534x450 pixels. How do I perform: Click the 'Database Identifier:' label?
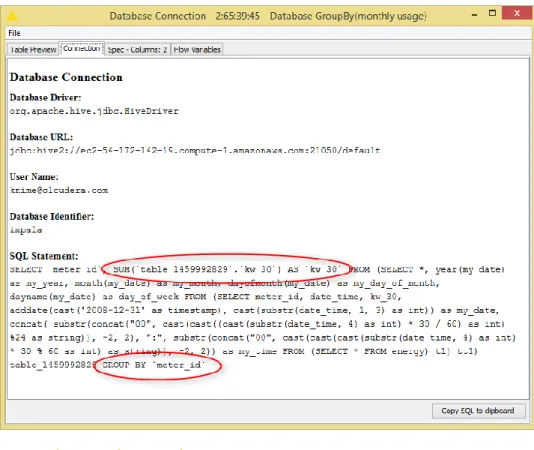[x=52, y=217]
